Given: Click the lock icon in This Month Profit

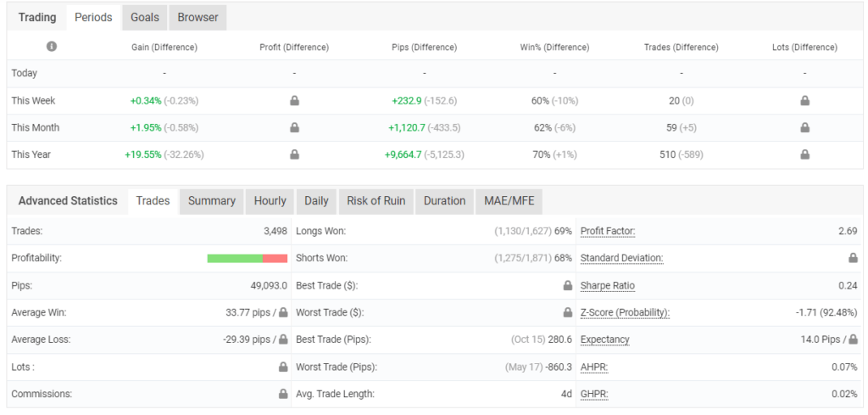Looking at the screenshot, I should click(x=294, y=128).
